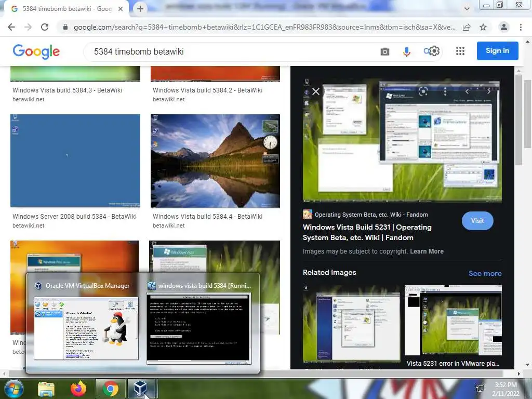Screen dimensions: 532x399
Task: Click Operating System Beta, etc. Wiki - Fandom source
Action: 371,215
